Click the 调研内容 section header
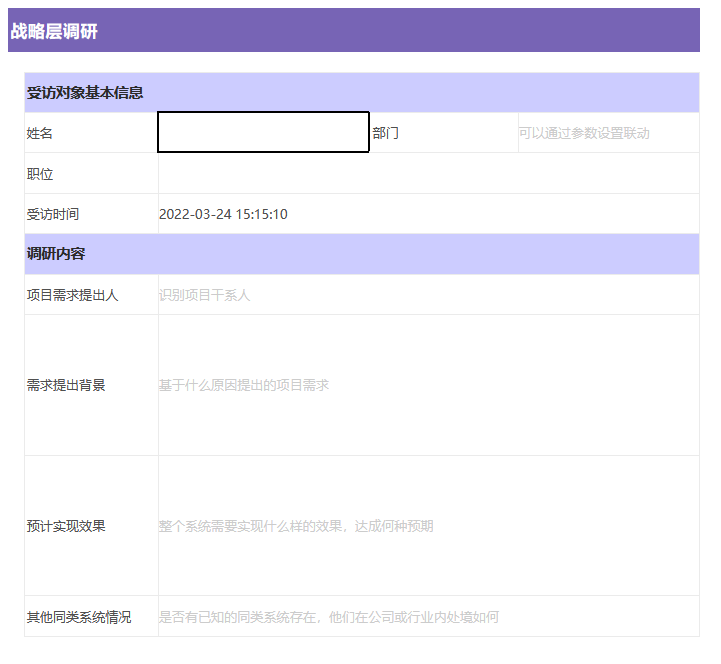The height and width of the screenshot is (664, 721). [x=362, y=254]
